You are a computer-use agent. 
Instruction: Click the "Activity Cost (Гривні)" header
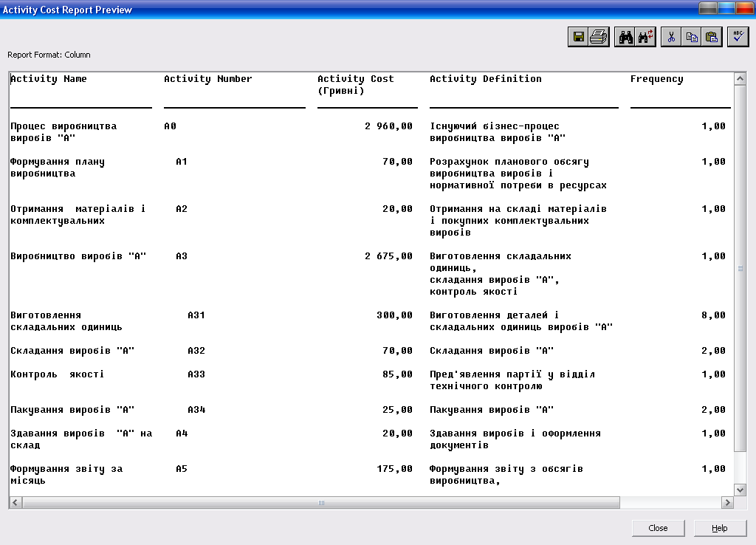pos(356,84)
